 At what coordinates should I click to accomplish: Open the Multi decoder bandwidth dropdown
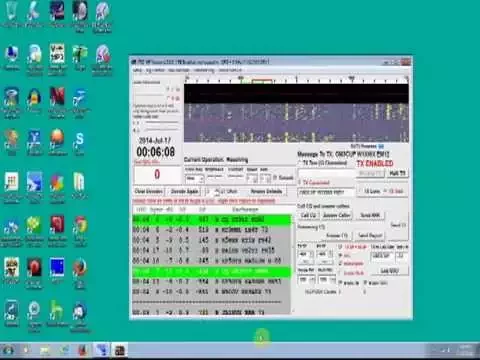coord(326,279)
